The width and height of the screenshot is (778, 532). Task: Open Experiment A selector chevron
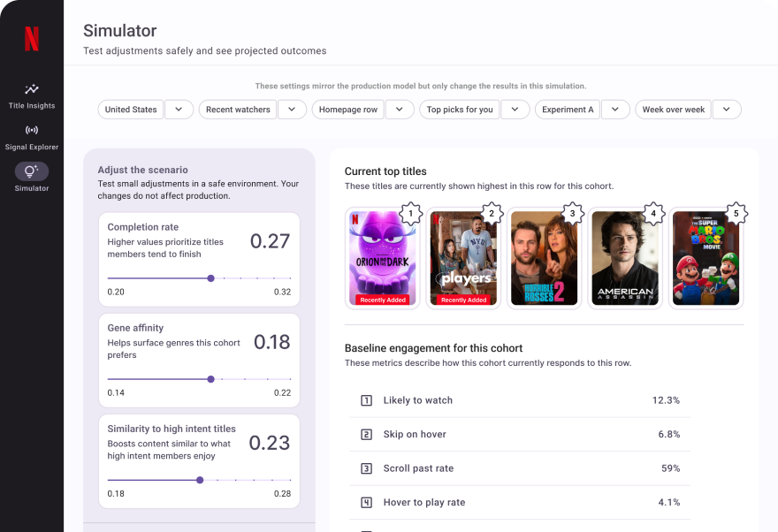[x=615, y=110]
